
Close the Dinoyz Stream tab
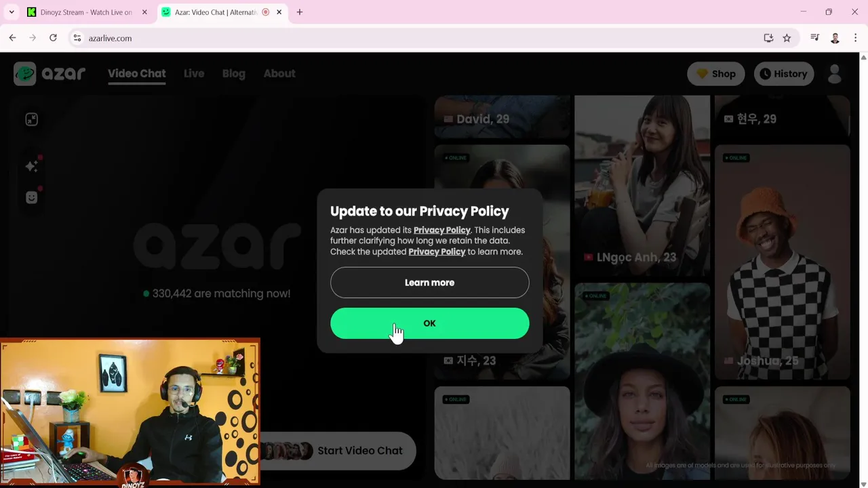144,12
